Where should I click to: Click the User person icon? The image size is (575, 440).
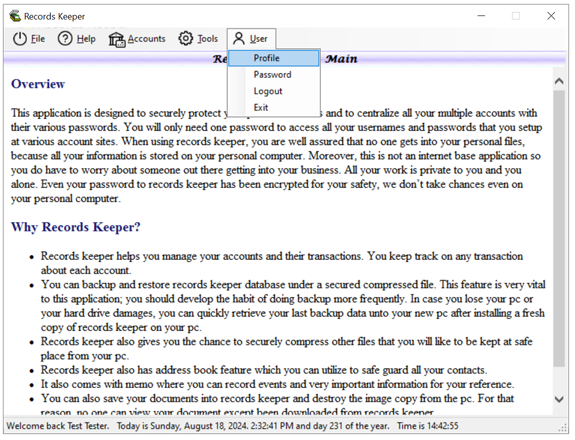tap(239, 38)
